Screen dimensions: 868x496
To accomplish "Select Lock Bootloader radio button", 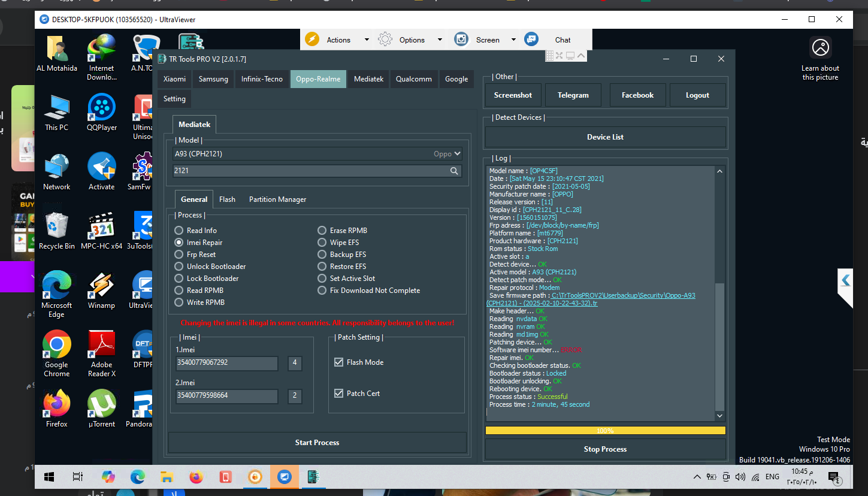I will coord(179,279).
